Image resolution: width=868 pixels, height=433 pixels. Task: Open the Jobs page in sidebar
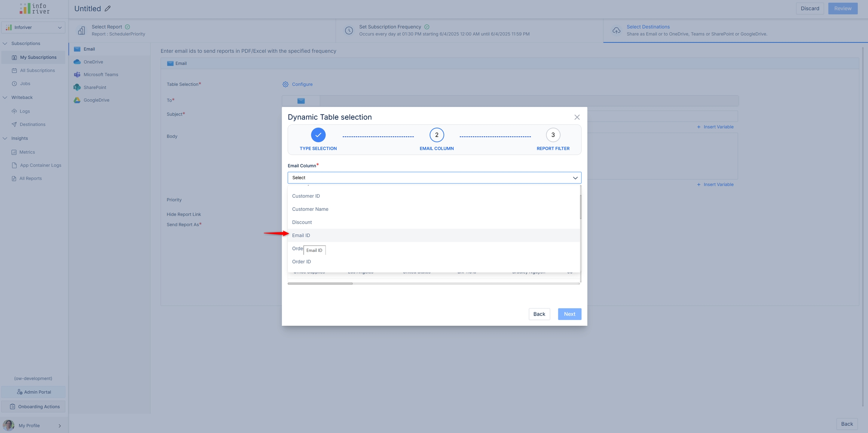tap(25, 84)
